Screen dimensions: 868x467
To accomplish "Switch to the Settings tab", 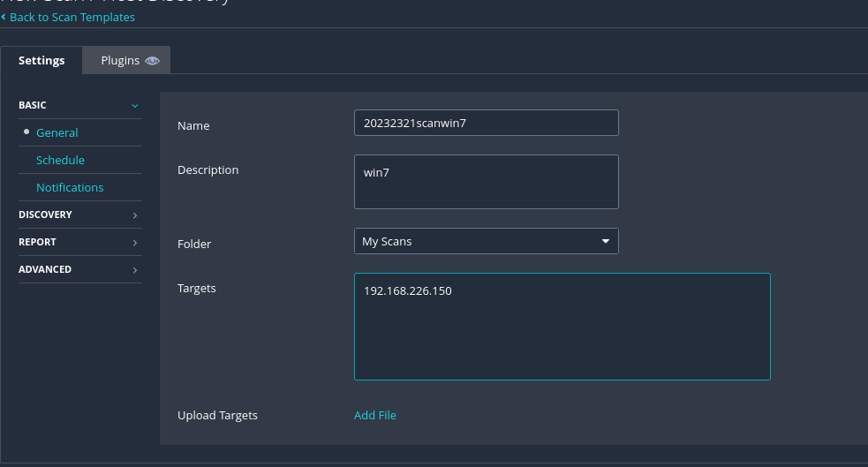I will point(42,61).
